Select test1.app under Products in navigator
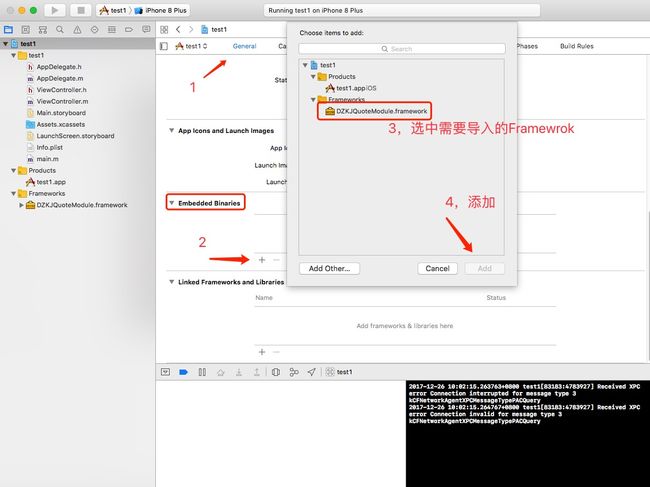 click(46, 182)
